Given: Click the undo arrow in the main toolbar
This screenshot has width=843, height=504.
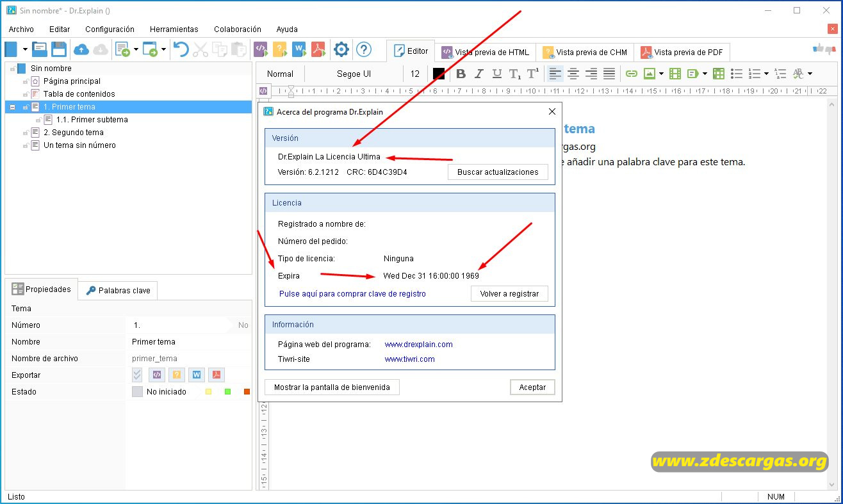Looking at the screenshot, I should (x=181, y=49).
